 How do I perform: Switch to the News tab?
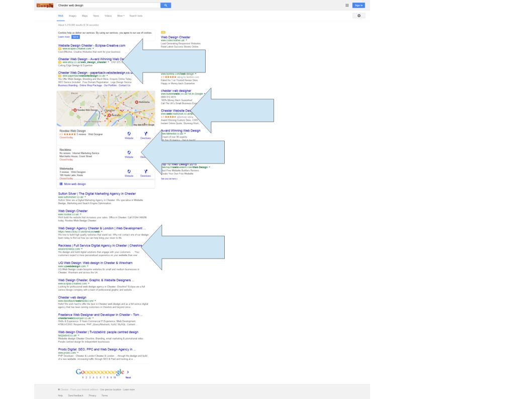(96, 16)
